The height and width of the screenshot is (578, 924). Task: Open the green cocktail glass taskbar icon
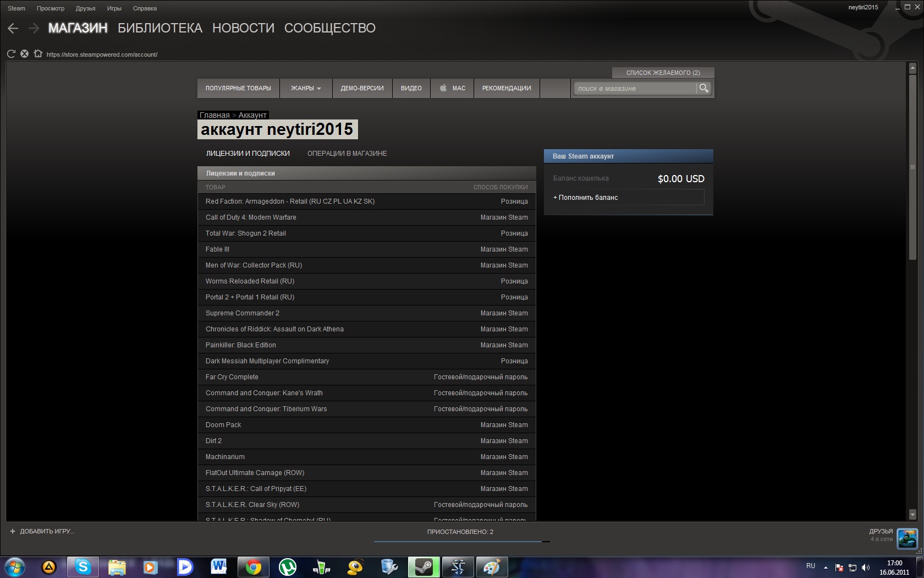tap(321, 567)
